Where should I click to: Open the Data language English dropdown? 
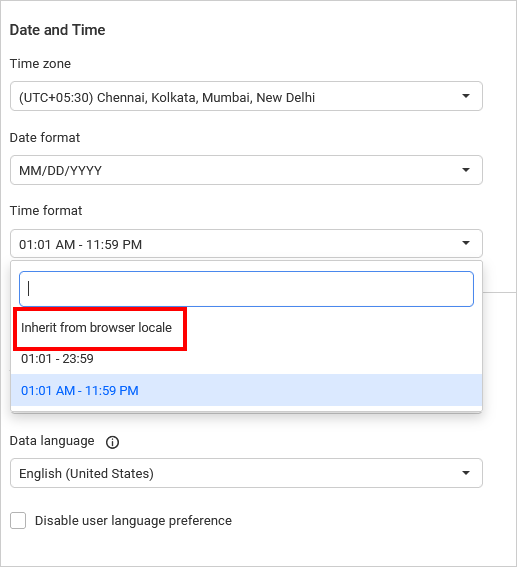point(246,473)
